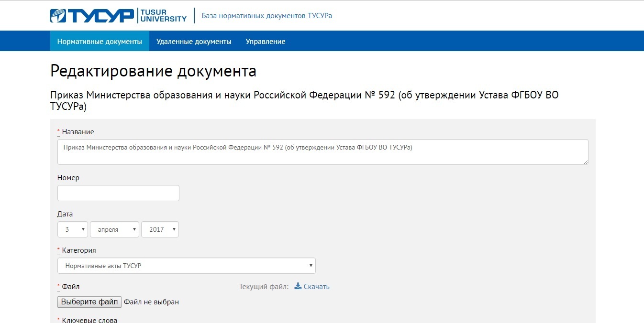Image resolution: width=644 pixels, height=323 pixels.
Task: Expand the day dropdown showing 3
Action: click(73, 229)
